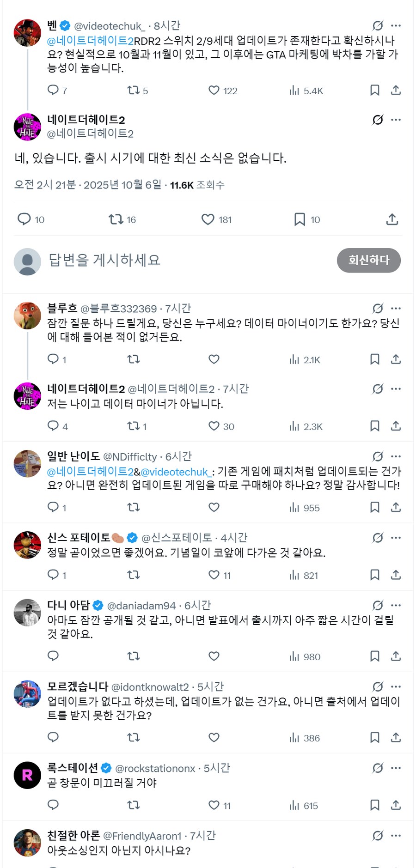The height and width of the screenshot is (868, 416).
Task: Like 신스 포테이토's reply with 11 likes
Action: 214,575
